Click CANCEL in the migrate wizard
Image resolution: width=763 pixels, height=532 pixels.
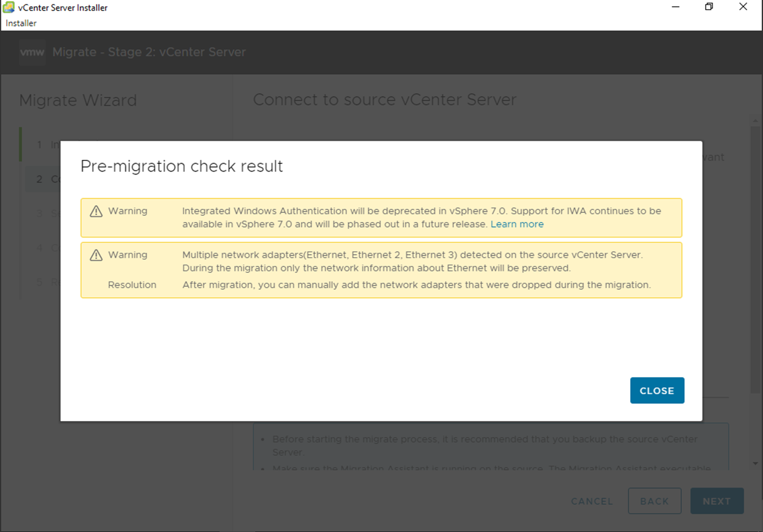pyautogui.click(x=592, y=501)
